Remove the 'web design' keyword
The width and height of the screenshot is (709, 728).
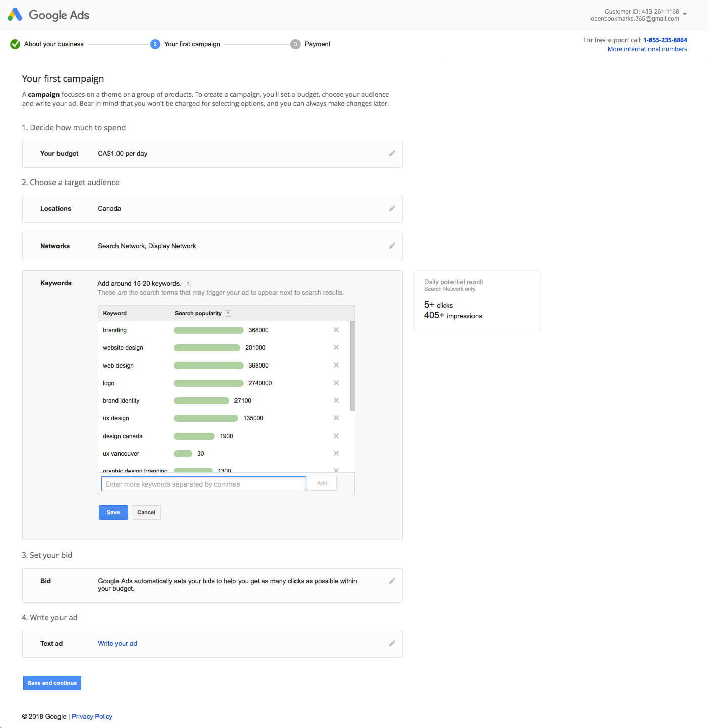(336, 365)
